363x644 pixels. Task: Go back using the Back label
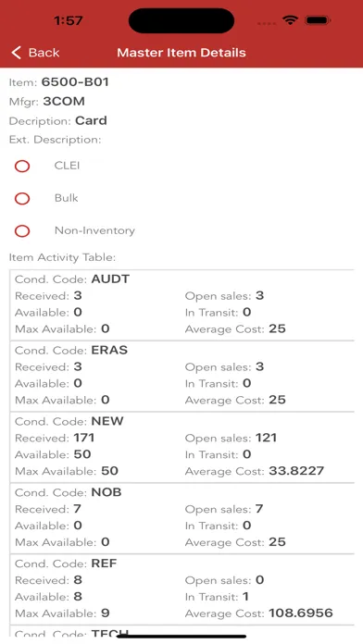pyautogui.click(x=44, y=53)
